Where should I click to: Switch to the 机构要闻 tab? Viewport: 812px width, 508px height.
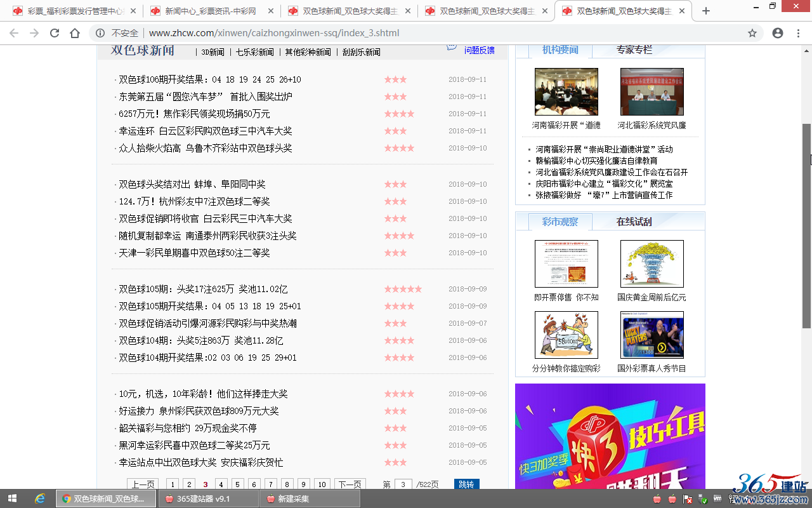(x=560, y=50)
